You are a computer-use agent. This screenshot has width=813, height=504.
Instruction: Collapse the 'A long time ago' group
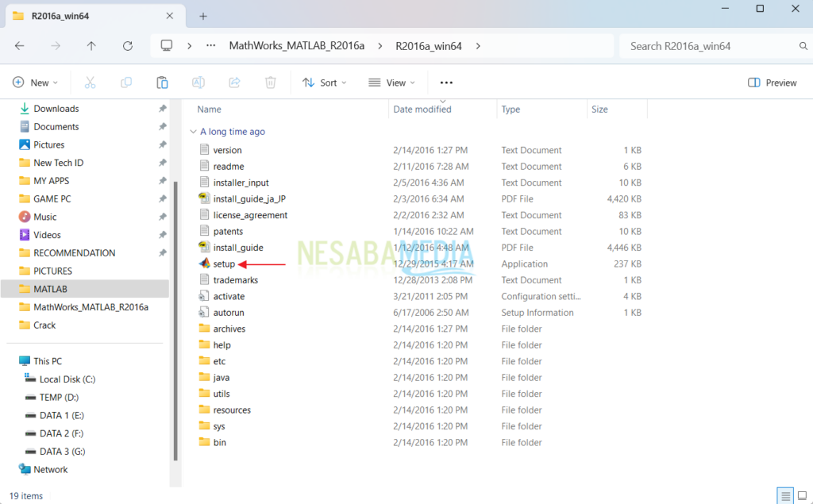193,131
